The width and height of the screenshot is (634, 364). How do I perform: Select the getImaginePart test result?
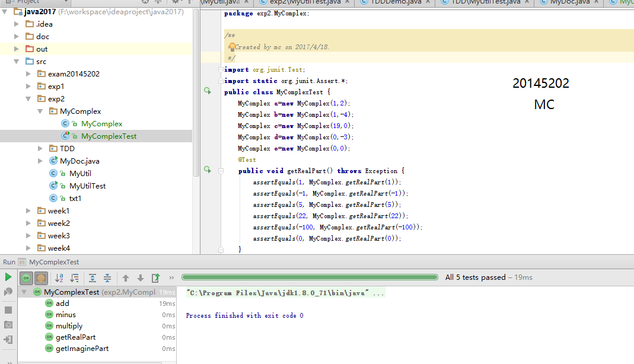point(82,348)
